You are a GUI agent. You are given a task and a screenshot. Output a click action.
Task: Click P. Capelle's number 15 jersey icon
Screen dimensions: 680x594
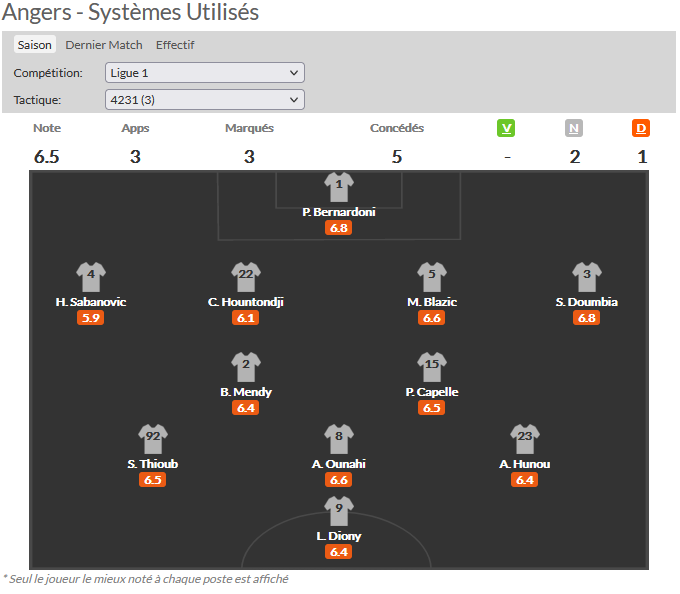click(x=432, y=367)
